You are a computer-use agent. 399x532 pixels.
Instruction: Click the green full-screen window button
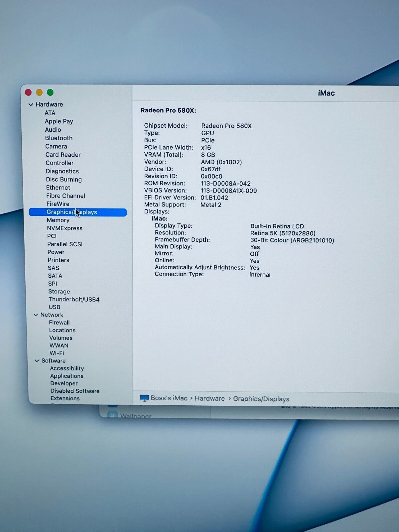50,92
